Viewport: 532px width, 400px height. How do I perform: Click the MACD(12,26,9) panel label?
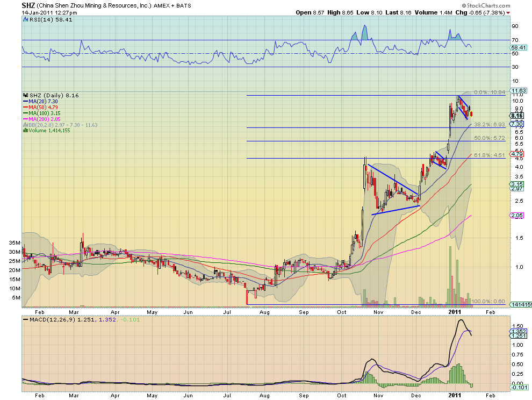(x=53, y=319)
